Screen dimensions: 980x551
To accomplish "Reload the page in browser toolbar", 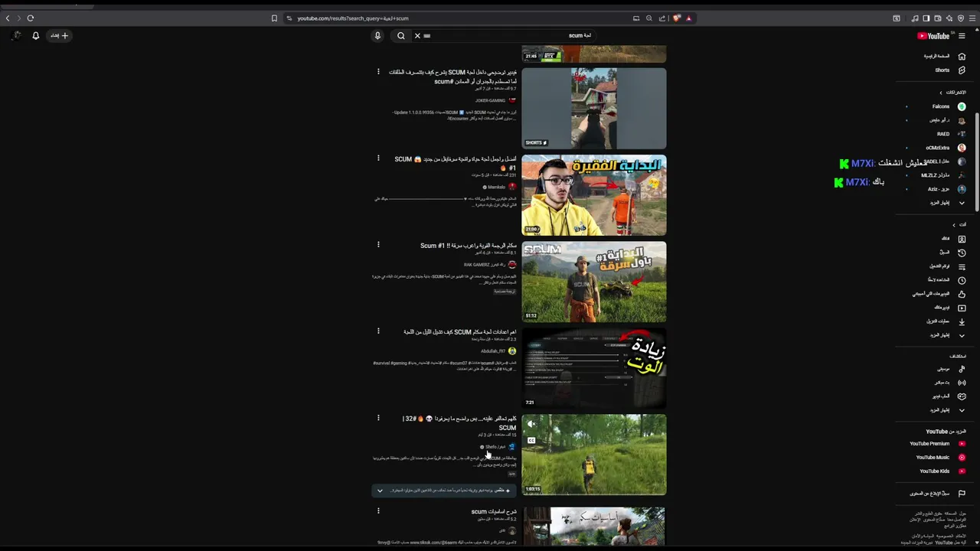I will pyautogui.click(x=31, y=18).
